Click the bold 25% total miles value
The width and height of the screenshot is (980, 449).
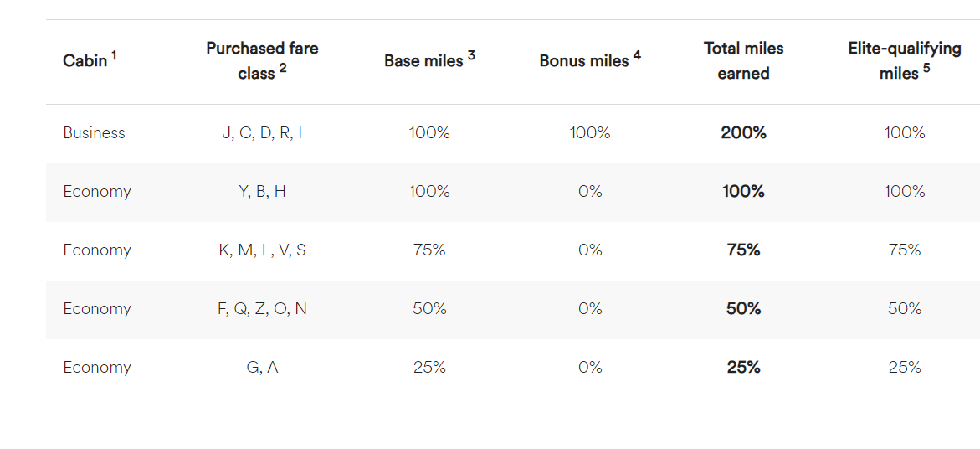pyautogui.click(x=743, y=368)
